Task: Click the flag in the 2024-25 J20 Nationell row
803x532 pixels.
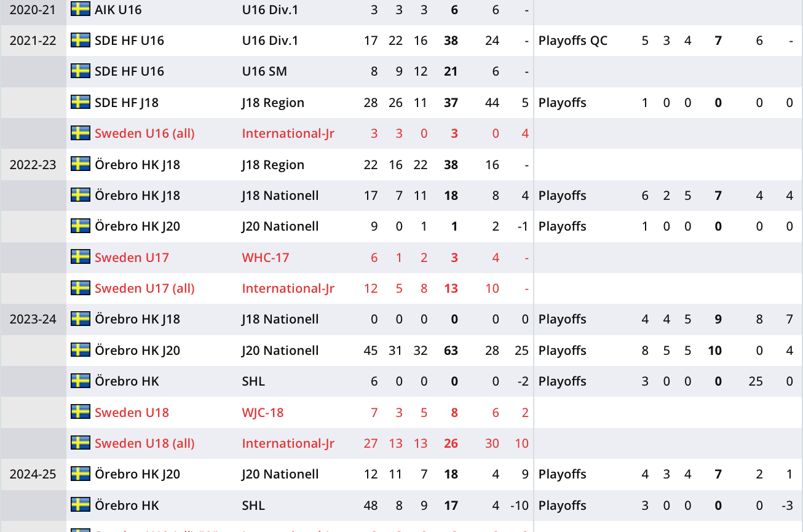Action: pos(81,474)
